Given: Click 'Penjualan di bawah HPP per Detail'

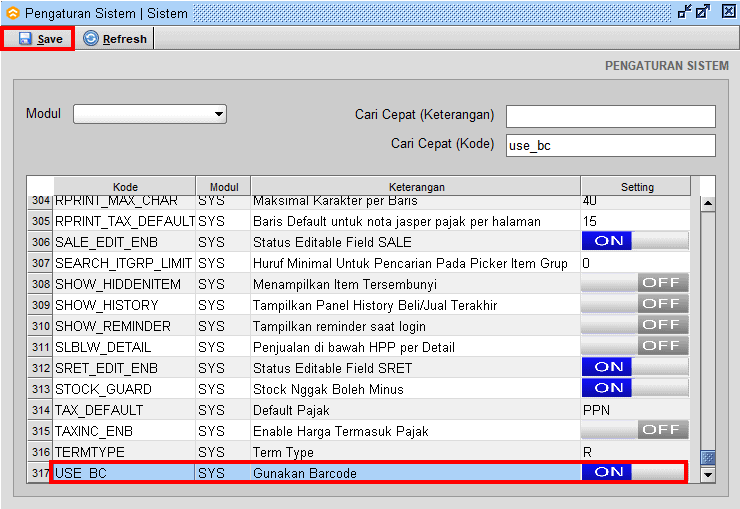Looking at the screenshot, I should coord(354,347).
